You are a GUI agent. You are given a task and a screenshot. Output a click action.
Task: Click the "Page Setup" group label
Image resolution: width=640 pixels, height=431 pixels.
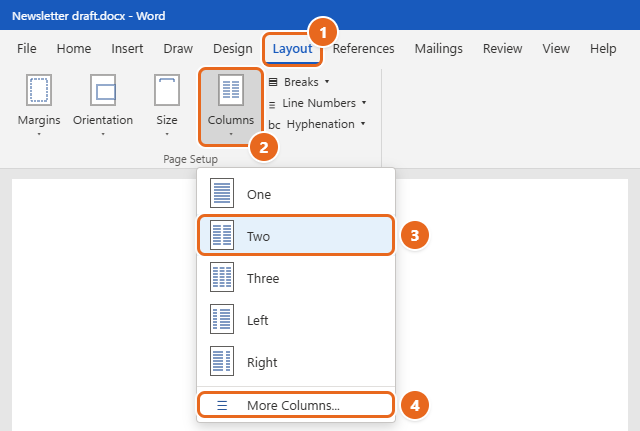190,159
